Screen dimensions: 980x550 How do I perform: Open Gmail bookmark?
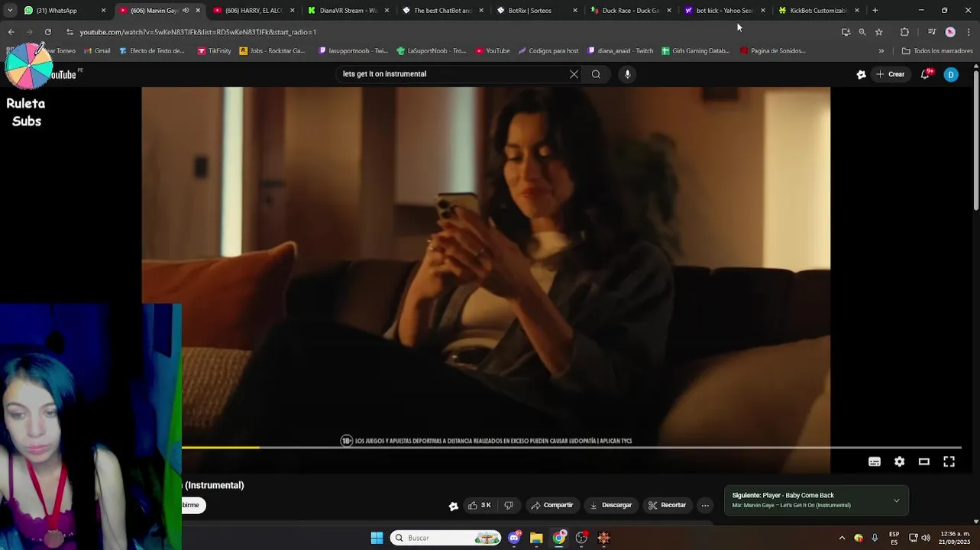[x=97, y=51]
